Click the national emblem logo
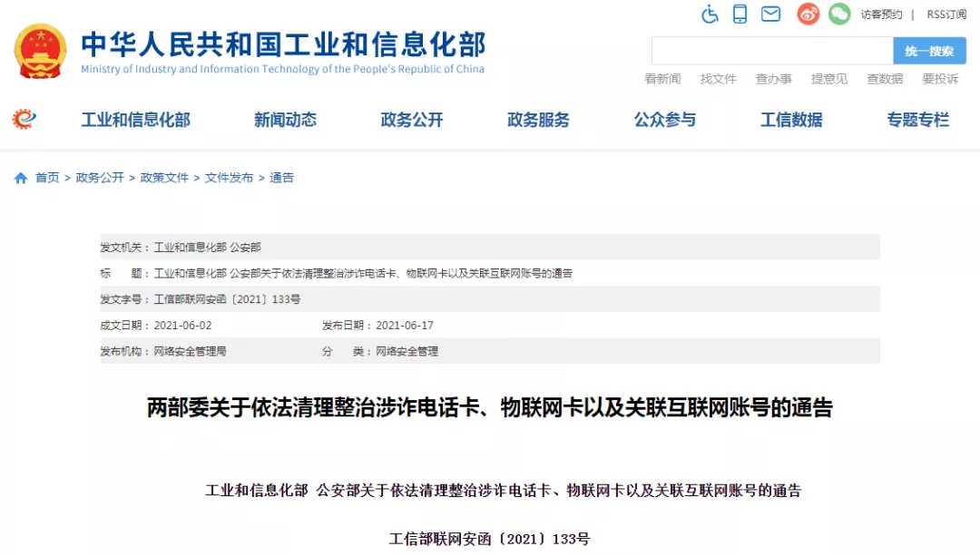This screenshot has width=980, height=556. [37, 50]
